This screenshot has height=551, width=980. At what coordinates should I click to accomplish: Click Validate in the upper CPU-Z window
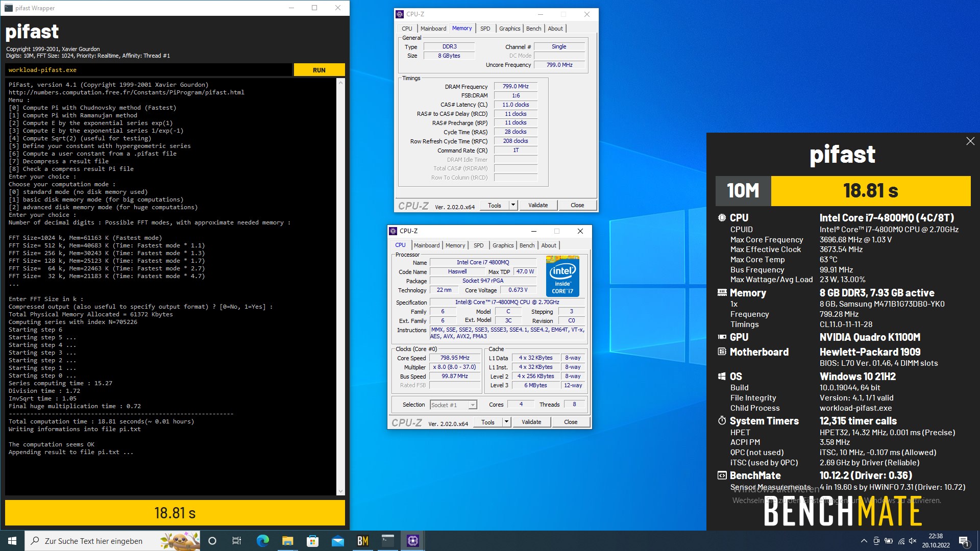[x=538, y=205]
